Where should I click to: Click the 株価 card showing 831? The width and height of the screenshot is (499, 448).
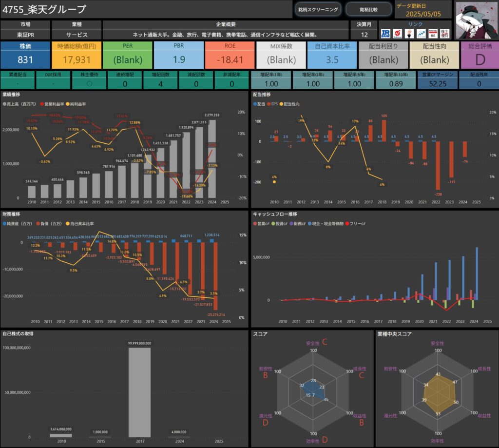(25, 55)
